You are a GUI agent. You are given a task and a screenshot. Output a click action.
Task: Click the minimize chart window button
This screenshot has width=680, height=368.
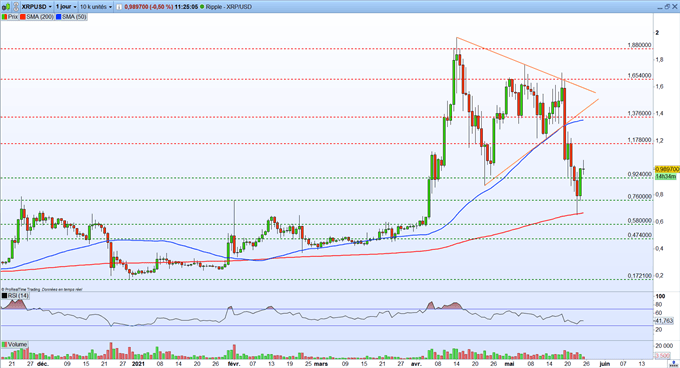click(x=659, y=7)
